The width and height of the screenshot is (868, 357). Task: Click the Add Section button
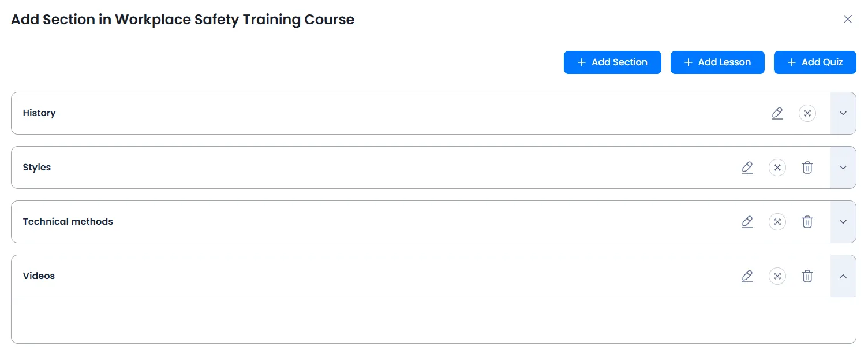(612, 62)
